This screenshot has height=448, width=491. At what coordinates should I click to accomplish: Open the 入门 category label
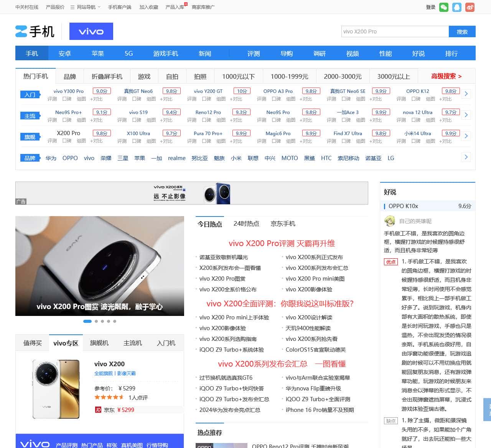coord(30,95)
